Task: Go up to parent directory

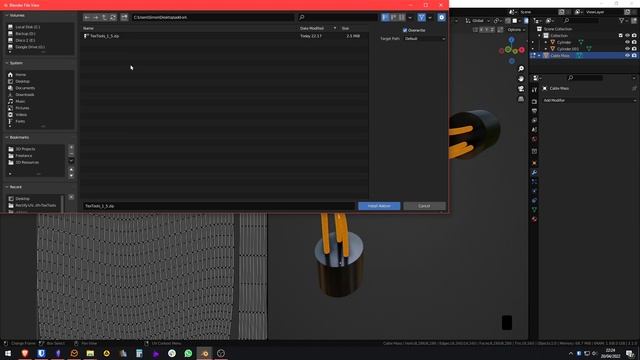Action: click(104, 18)
